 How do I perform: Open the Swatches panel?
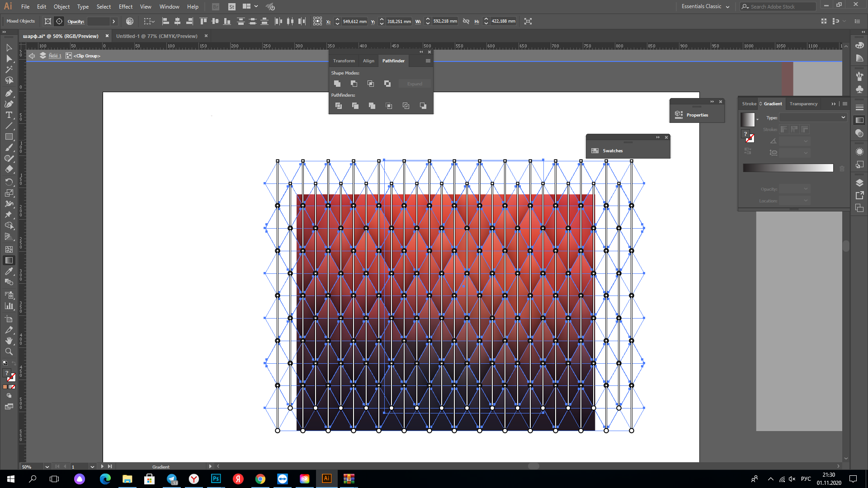(x=612, y=151)
